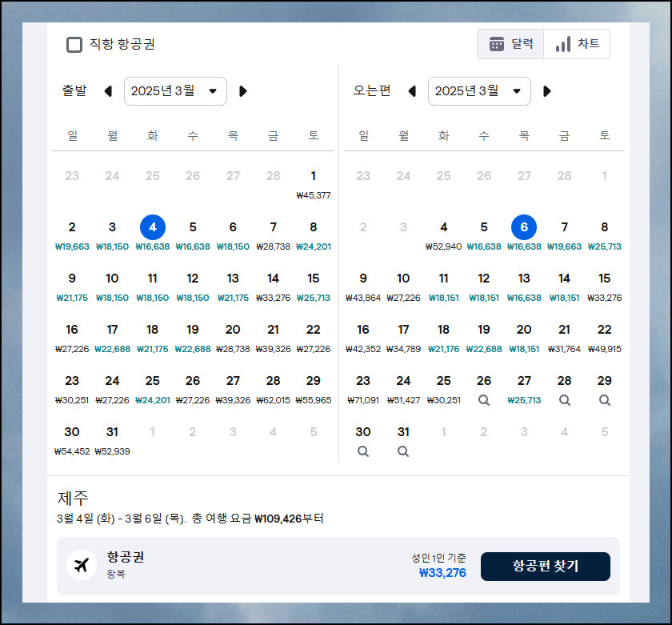Choose departure date 30 priced ₩54,452

[72, 440]
